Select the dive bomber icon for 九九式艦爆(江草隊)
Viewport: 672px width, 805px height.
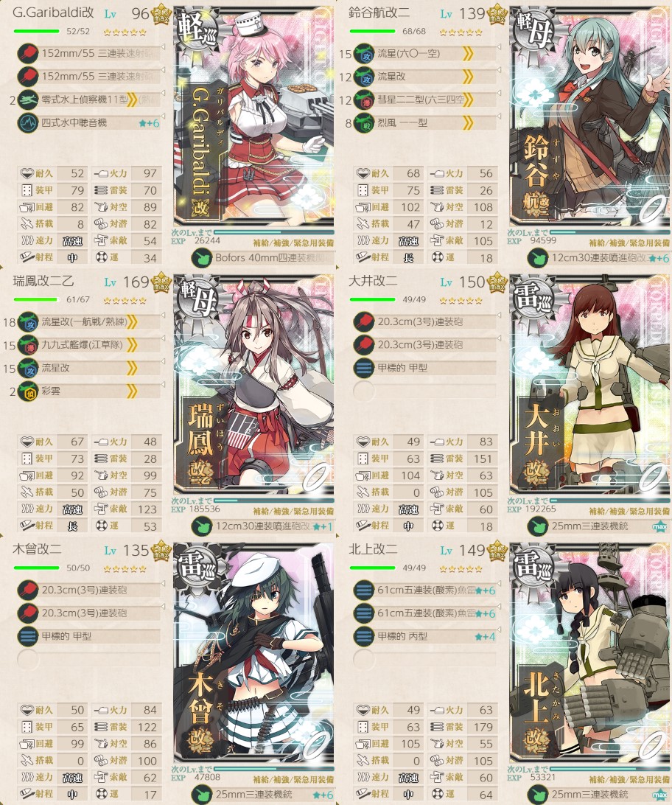(x=28, y=345)
